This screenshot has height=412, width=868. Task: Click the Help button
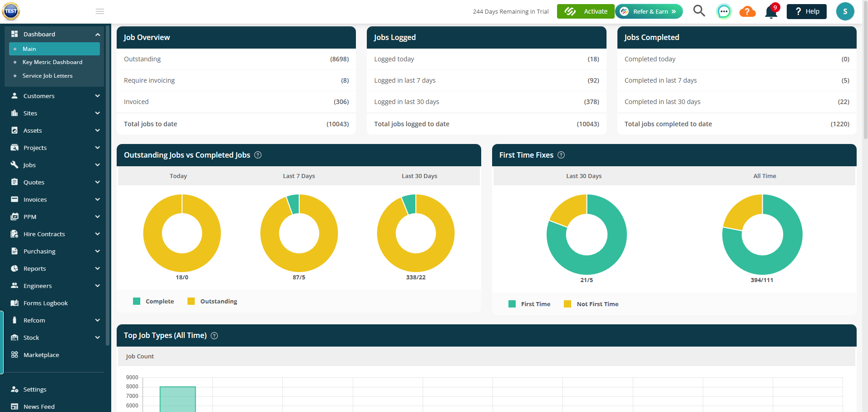807,11
